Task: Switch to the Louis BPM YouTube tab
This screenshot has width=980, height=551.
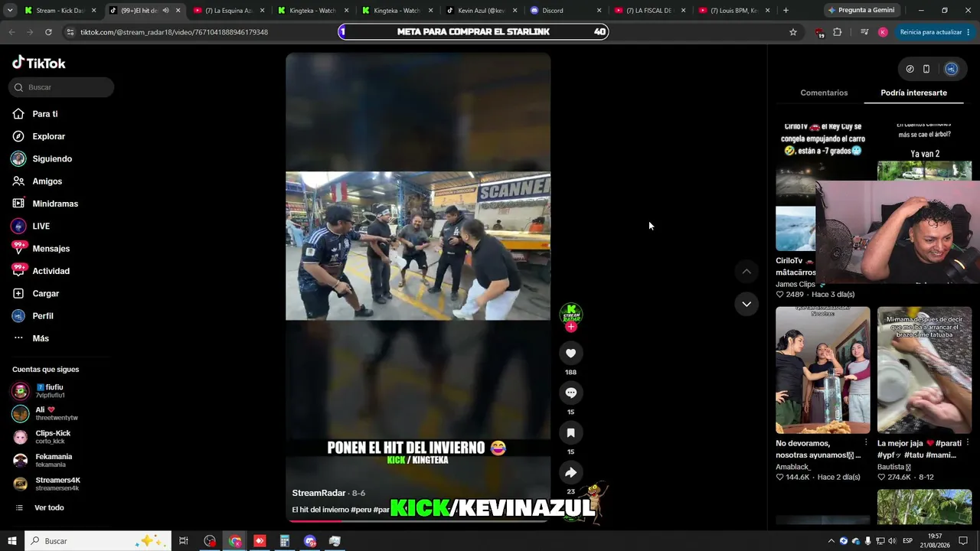Action: point(733,11)
